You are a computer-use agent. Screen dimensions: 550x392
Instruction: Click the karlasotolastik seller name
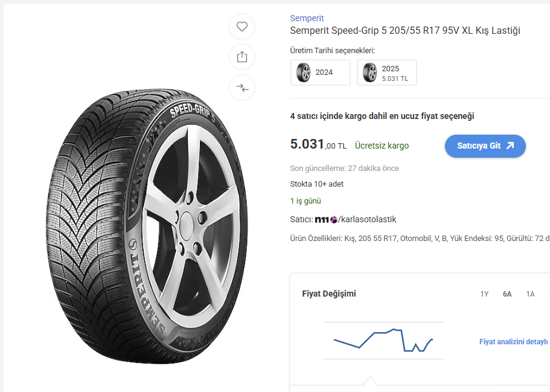pyautogui.click(x=368, y=219)
